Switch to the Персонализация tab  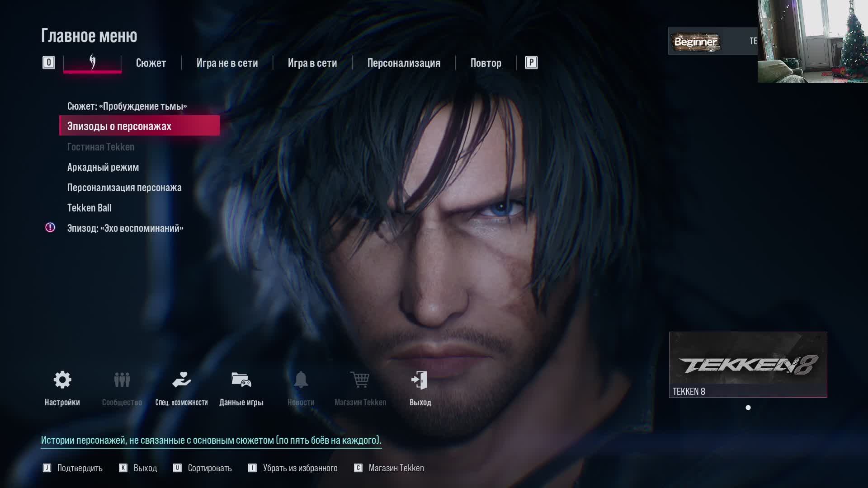404,63
